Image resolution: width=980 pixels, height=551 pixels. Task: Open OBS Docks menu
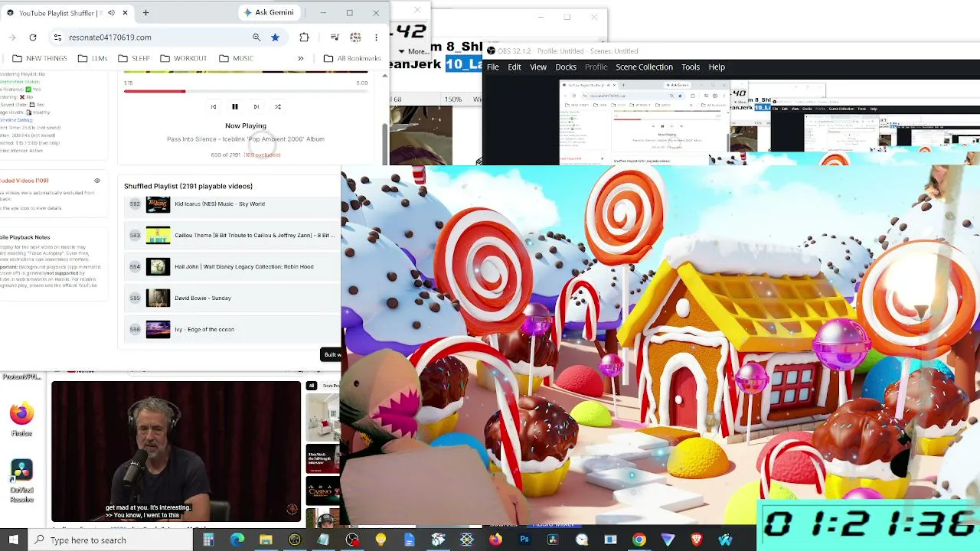point(566,67)
